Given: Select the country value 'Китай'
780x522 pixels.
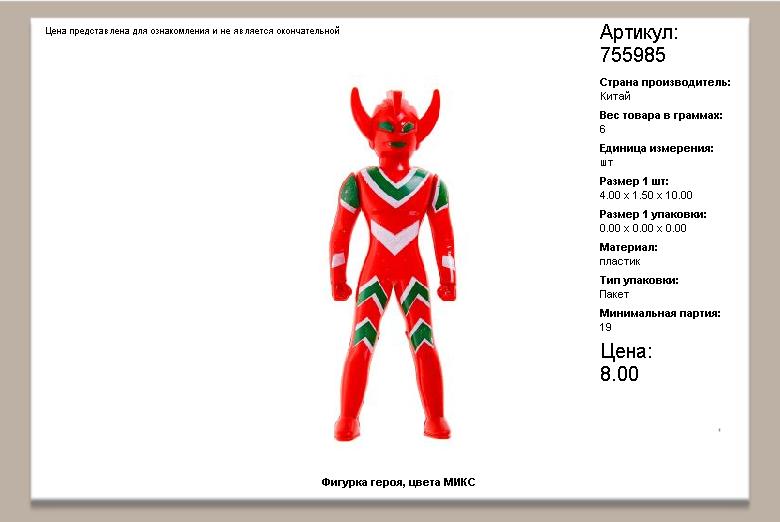Looking at the screenshot, I should tap(615, 96).
